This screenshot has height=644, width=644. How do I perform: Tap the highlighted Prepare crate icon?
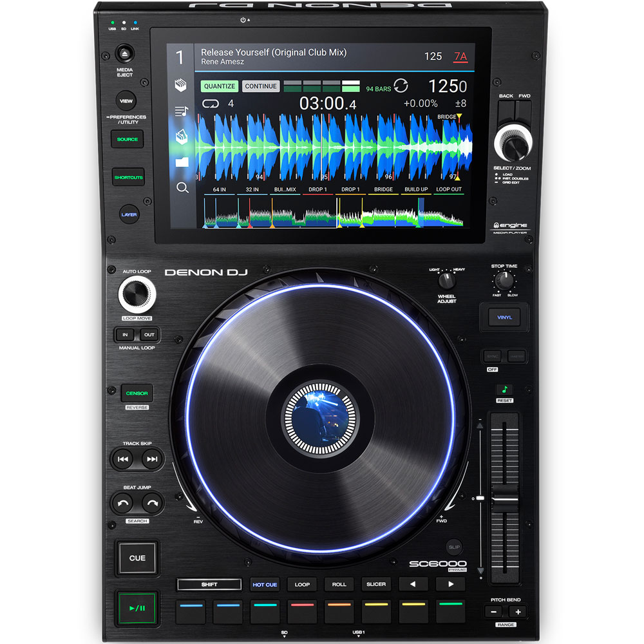182,137
